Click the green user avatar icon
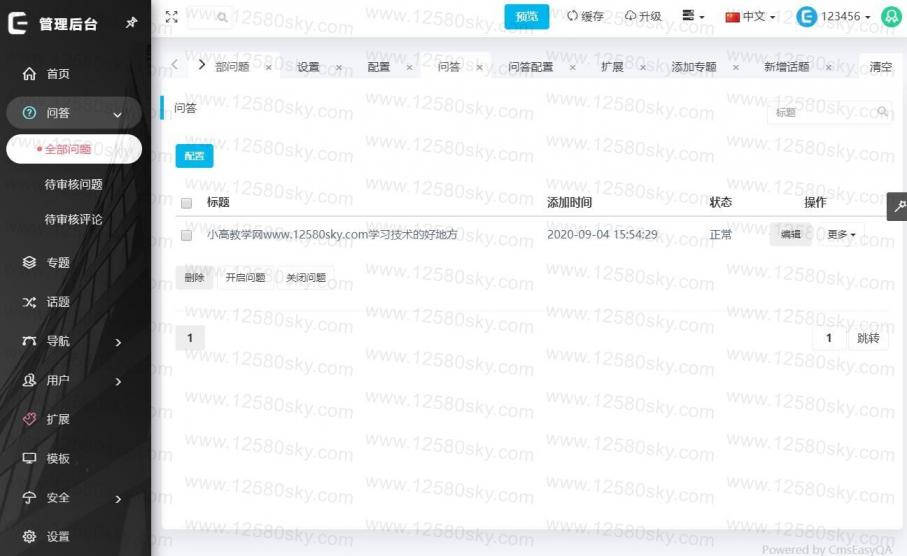907x556 pixels. click(x=891, y=16)
